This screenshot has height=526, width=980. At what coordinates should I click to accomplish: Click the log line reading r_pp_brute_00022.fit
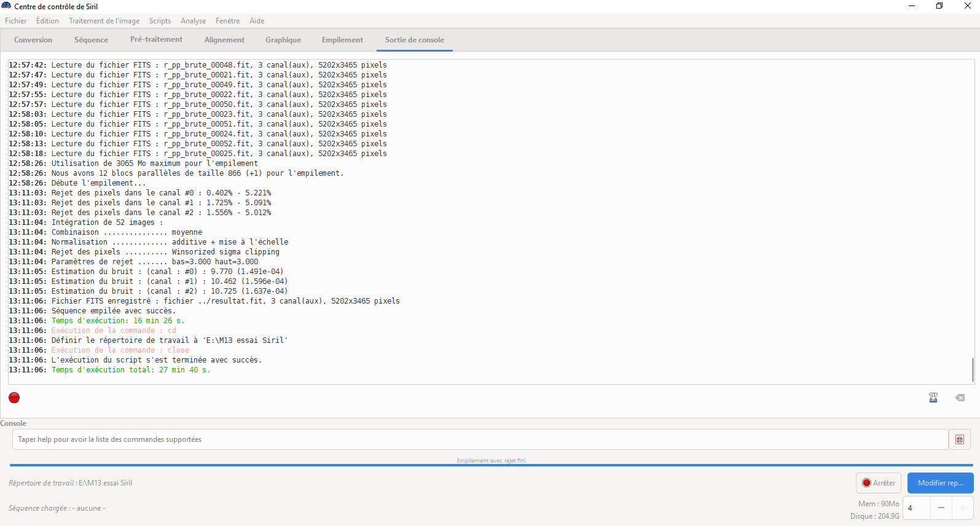click(198, 95)
